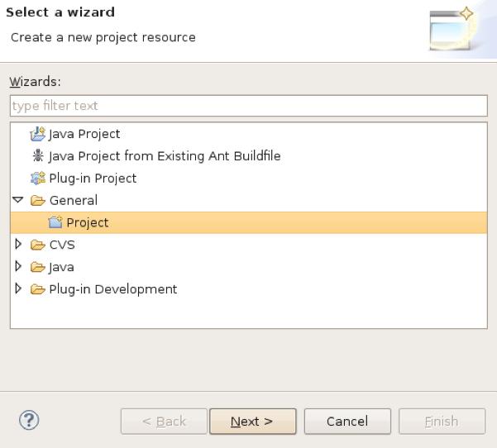Click the Plug-in Project icon

37,179
